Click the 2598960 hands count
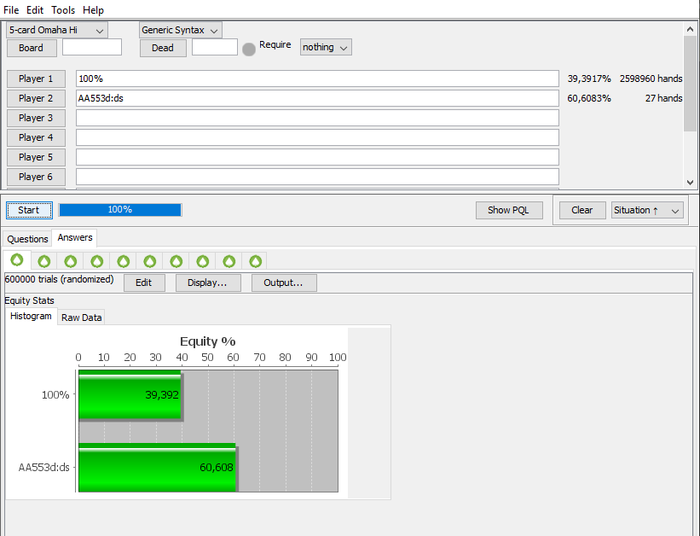Image resolution: width=700 pixels, height=536 pixels. pos(651,79)
